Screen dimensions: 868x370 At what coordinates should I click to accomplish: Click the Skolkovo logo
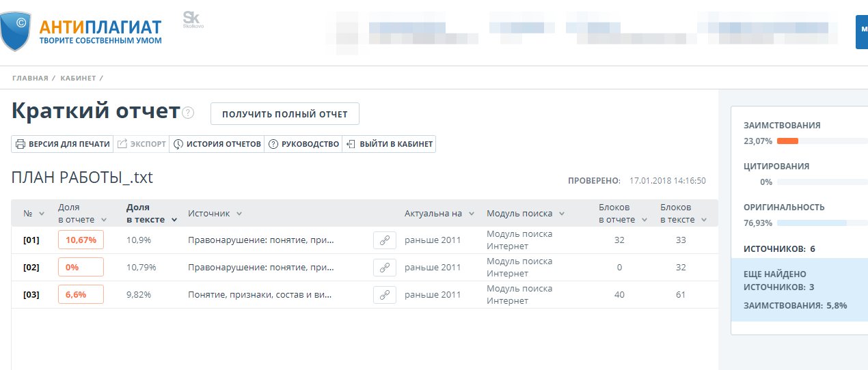click(193, 20)
